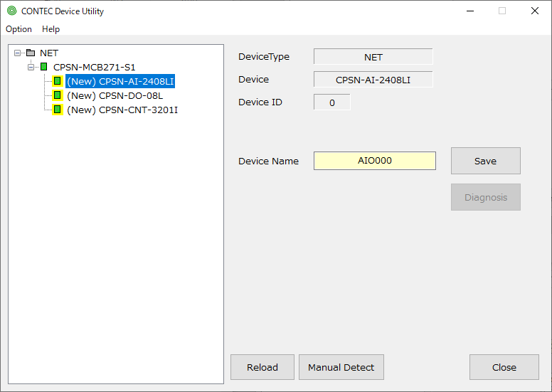Click the Device field showing CPSN-AI-2408LI

[373, 80]
